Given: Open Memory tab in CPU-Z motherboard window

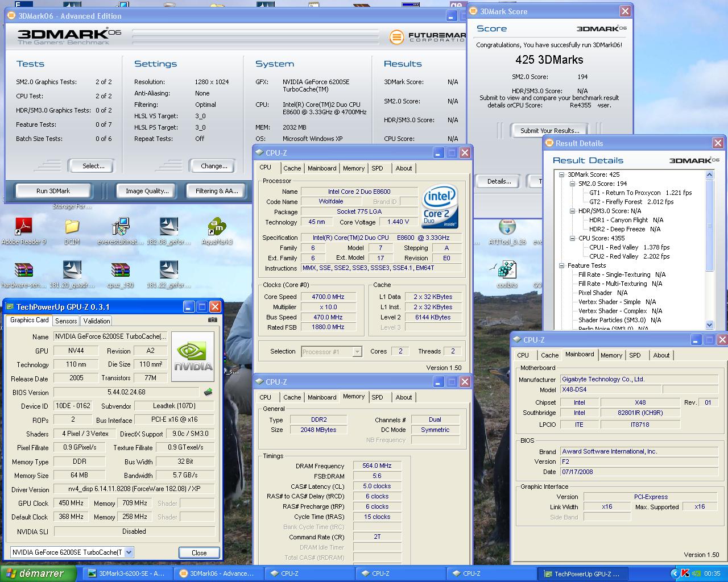Looking at the screenshot, I should [x=611, y=355].
